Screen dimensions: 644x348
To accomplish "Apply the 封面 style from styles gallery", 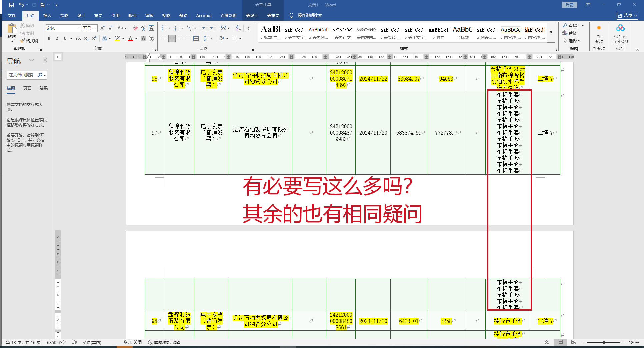I will pos(439,33).
